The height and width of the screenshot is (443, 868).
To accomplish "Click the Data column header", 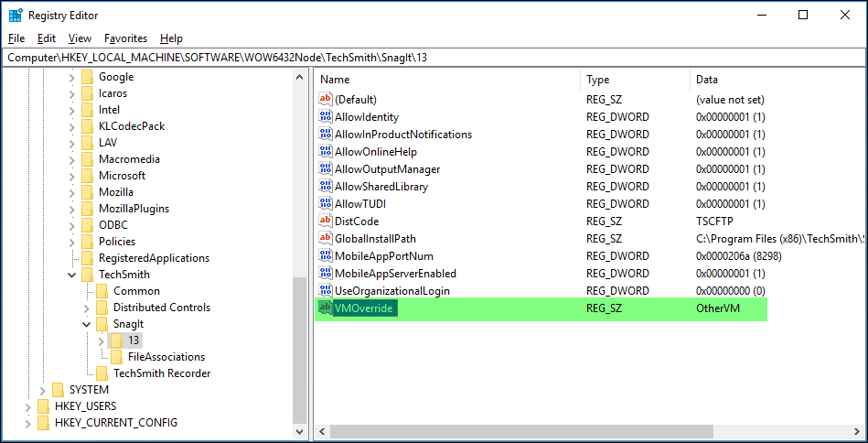I will tap(777, 80).
